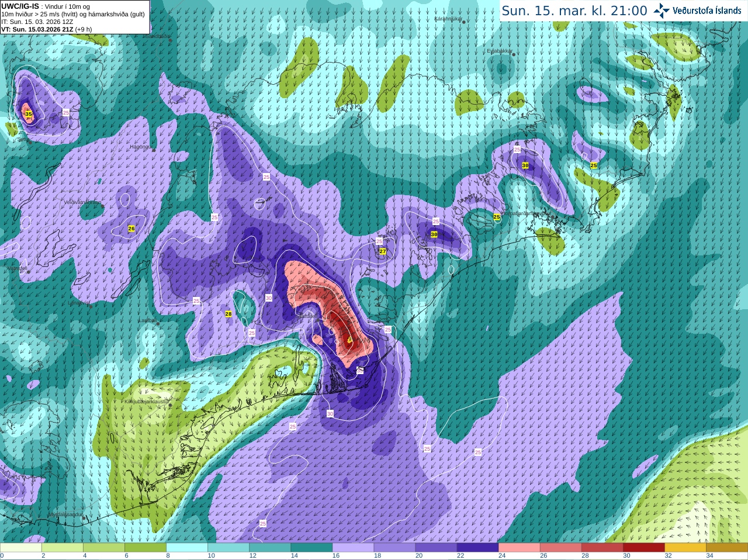The height and width of the screenshot is (560, 748).
Task: Pick the 12–14 m/s teal legend swatch
Action: click(270, 548)
